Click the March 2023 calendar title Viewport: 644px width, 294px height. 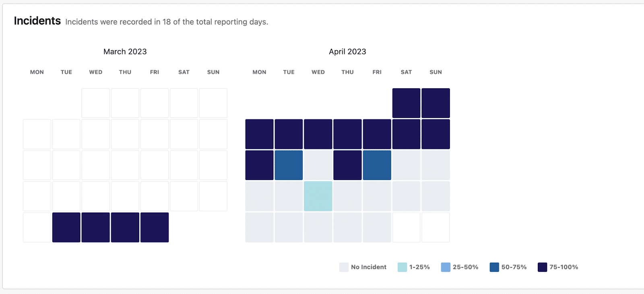(x=125, y=52)
